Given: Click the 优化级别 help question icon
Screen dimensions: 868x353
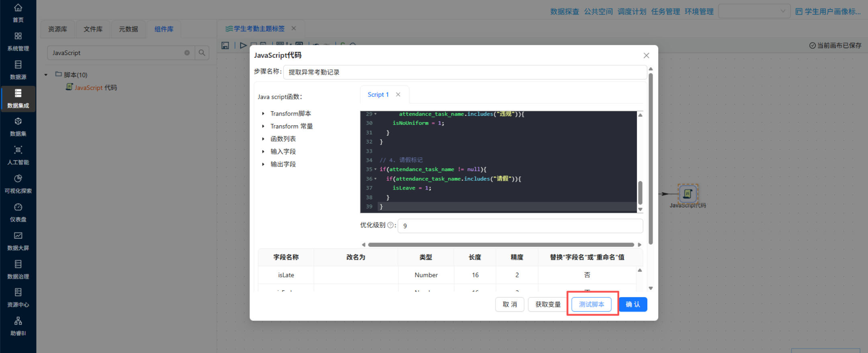Looking at the screenshot, I should 390,225.
